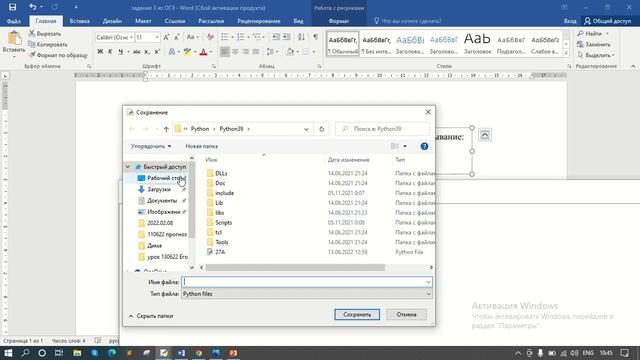Click decrease indent icon

coord(276,37)
